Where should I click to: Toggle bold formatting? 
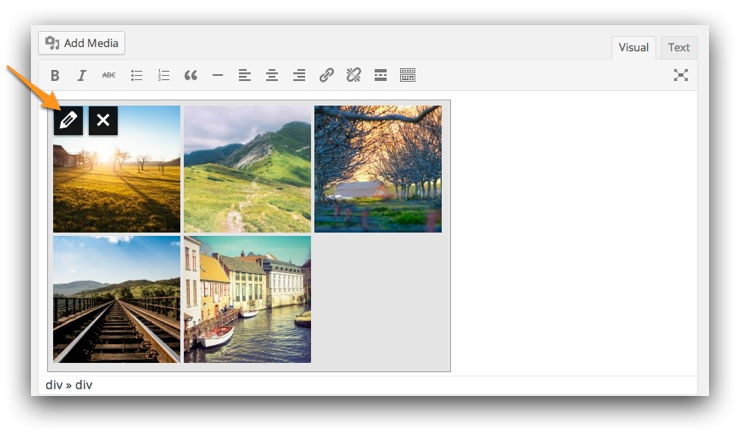[x=55, y=75]
